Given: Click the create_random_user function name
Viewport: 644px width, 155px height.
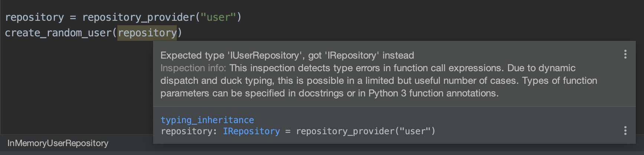Looking at the screenshot, I should pyautogui.click(x=58, y=33).
